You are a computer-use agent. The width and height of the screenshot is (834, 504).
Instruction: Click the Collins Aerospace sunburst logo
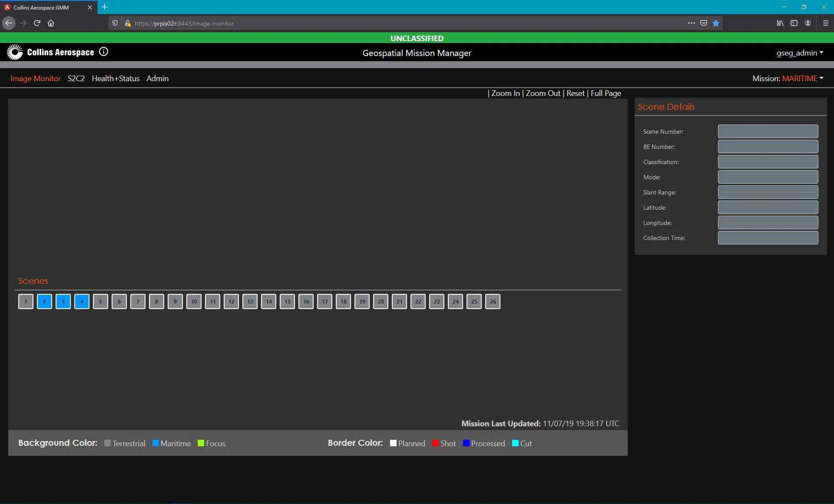(15, 52)
